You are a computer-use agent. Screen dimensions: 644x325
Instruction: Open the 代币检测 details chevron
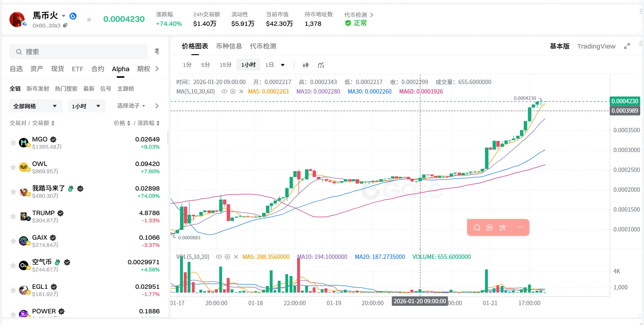tap(372, 15)
